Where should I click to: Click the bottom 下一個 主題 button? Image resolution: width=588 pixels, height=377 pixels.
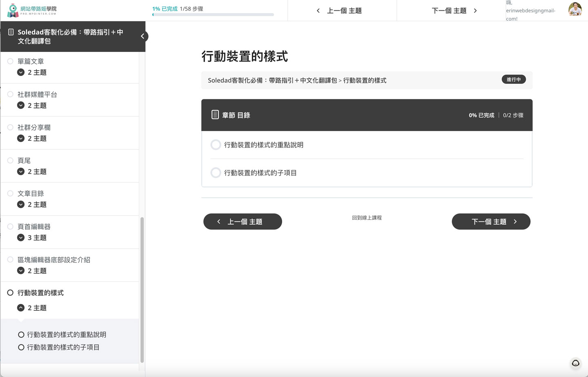pos(491,221)
